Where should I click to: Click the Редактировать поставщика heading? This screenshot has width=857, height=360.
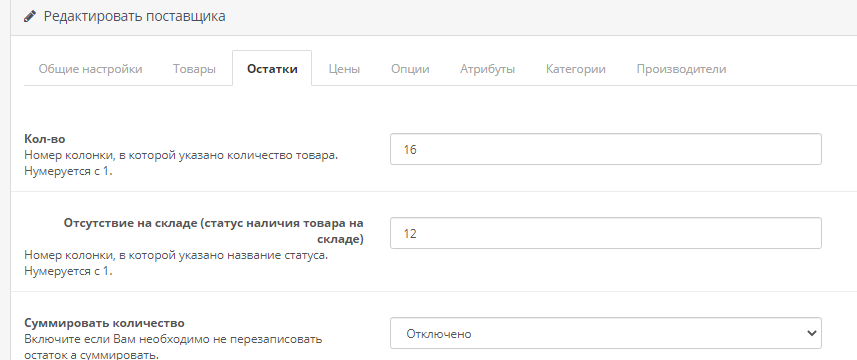click(134, 16)
